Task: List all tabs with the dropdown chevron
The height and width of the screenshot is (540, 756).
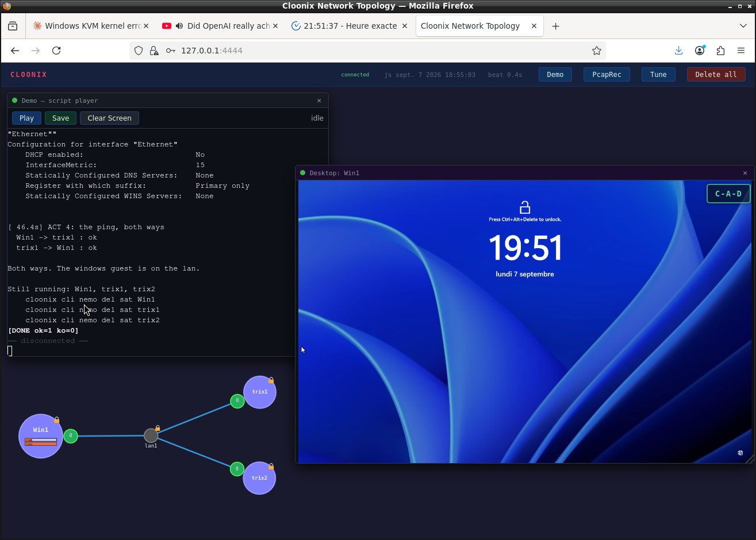Action: tap(743, 26)
